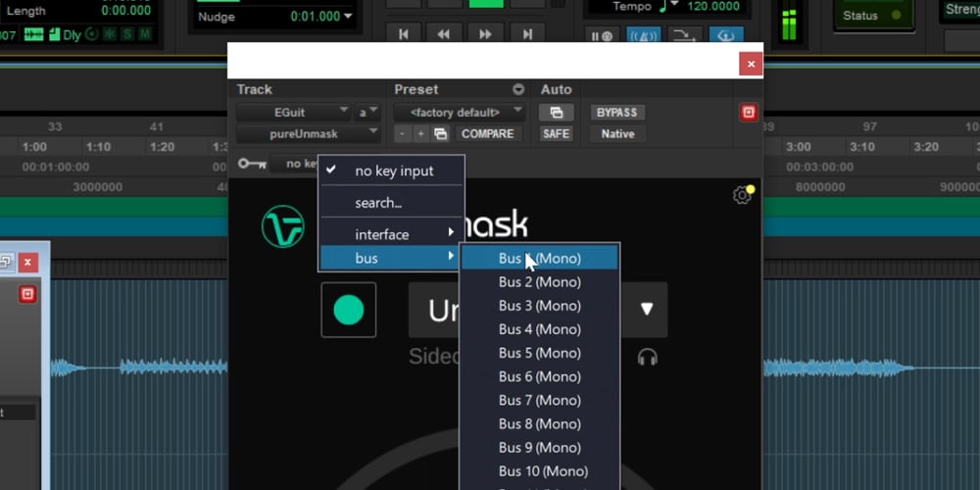Select Bus 7 (Mono)

[x=540, y=401]
